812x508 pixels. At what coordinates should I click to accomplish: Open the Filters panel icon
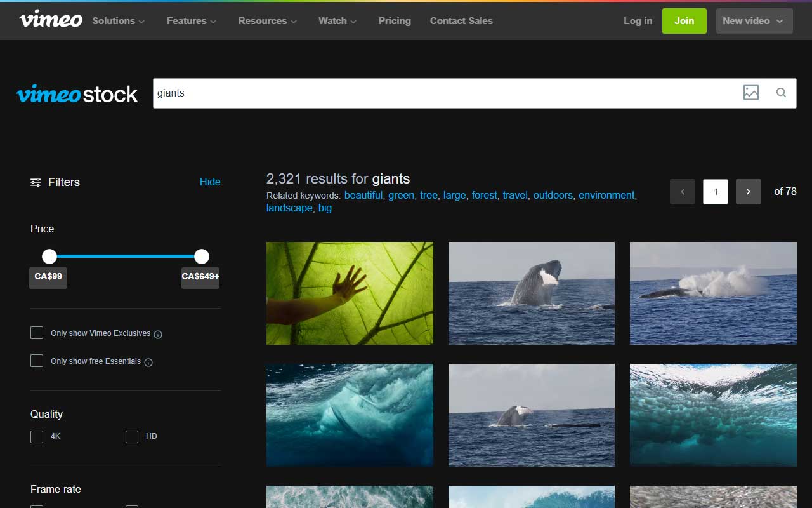point(36,182)
